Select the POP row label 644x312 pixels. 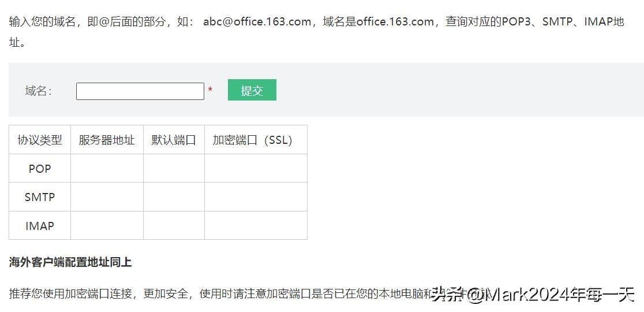coord(40,169)
